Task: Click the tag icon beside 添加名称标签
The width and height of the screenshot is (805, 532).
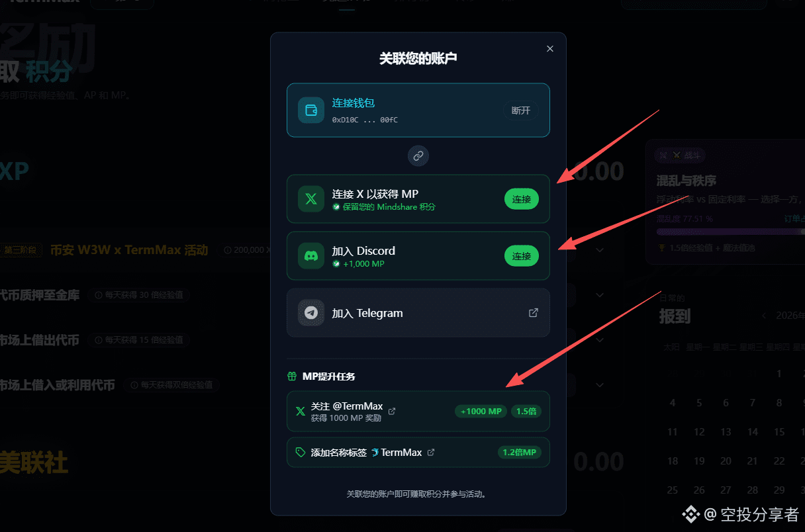Action: pos(301,453)
